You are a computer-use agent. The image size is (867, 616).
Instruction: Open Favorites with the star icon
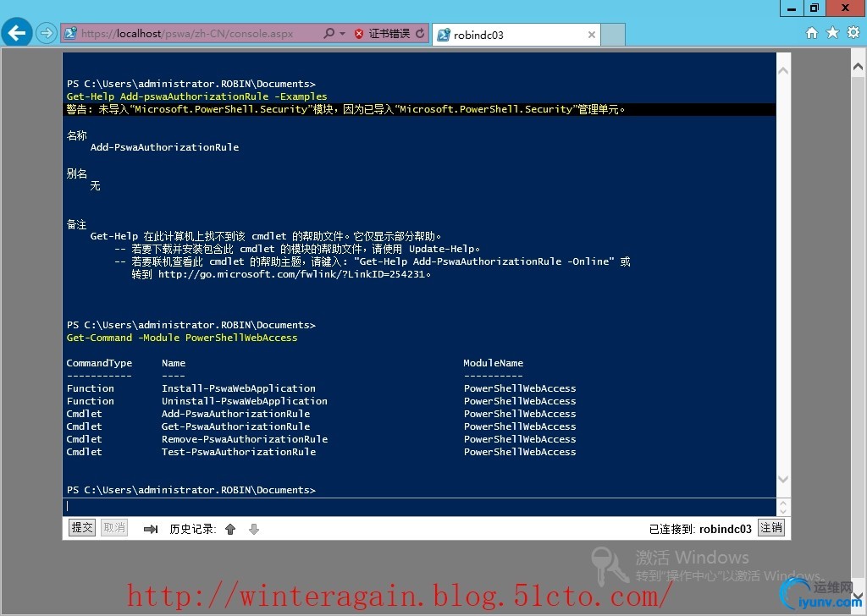(x=833, y=33)
